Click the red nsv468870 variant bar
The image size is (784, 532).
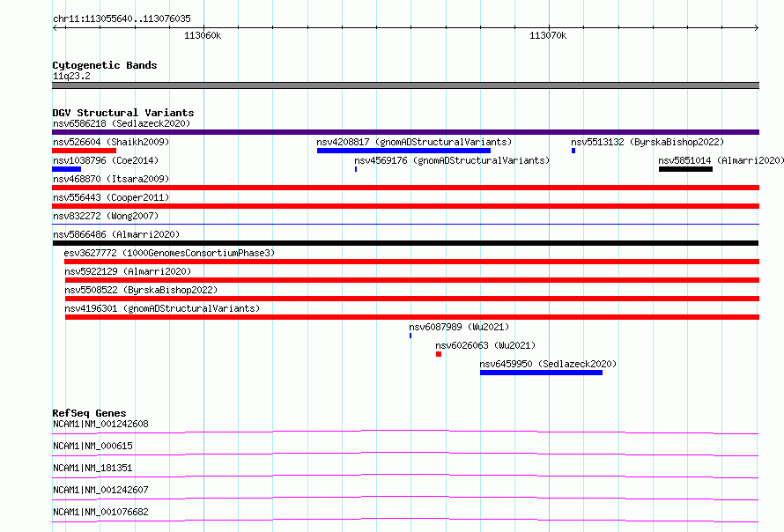click(405, 188)
